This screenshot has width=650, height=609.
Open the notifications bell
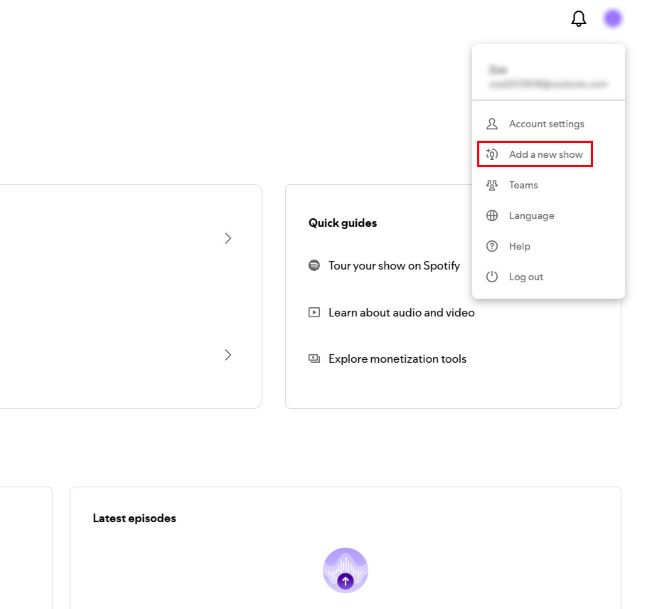(578, 19)
